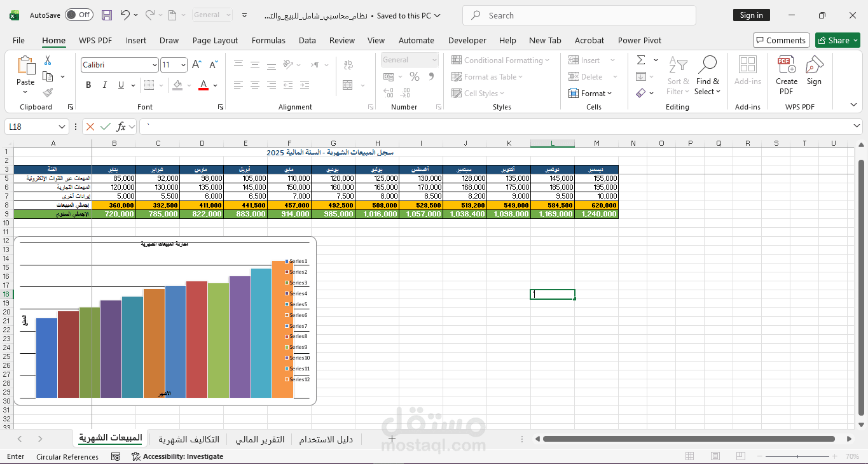
Task: Collapse the ribbon with chevron
Action: click(x=853, y=105)
